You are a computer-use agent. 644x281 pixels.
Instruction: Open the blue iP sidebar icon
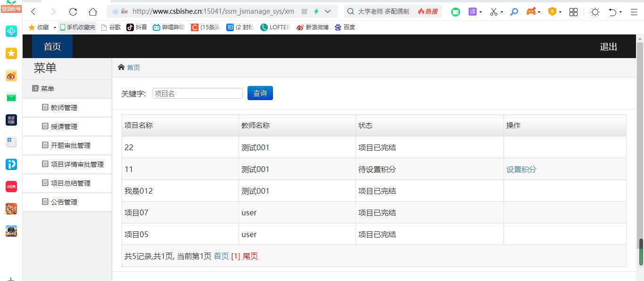tap(11, 164)
